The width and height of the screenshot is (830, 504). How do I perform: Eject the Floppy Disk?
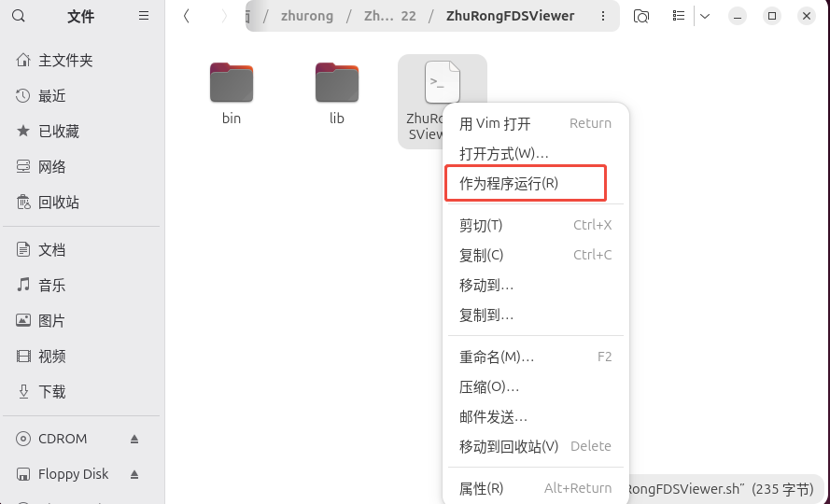tap(134, 474)
